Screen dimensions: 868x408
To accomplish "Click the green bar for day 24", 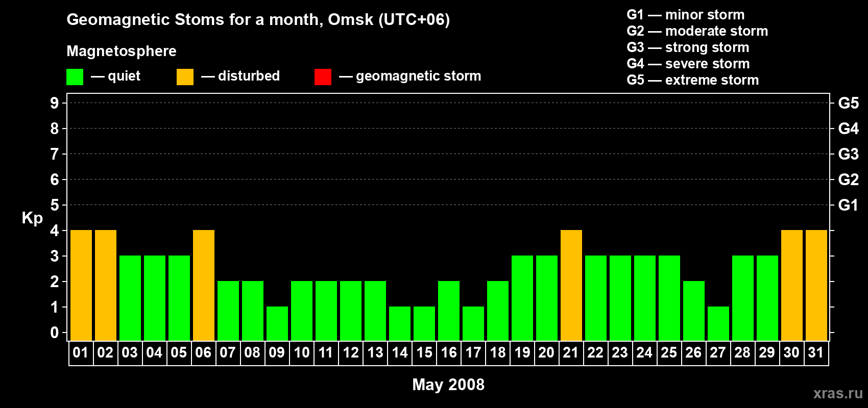I will [x=645, y=298].
